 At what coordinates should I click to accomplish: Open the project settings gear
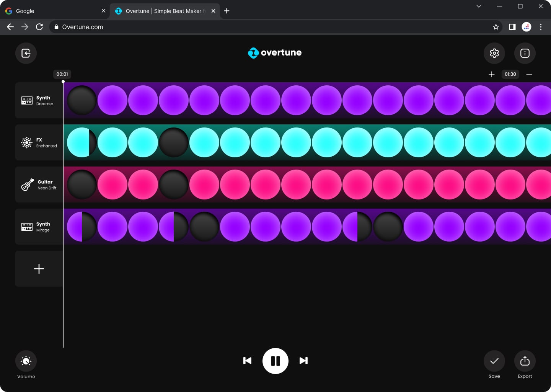point(494,53)
